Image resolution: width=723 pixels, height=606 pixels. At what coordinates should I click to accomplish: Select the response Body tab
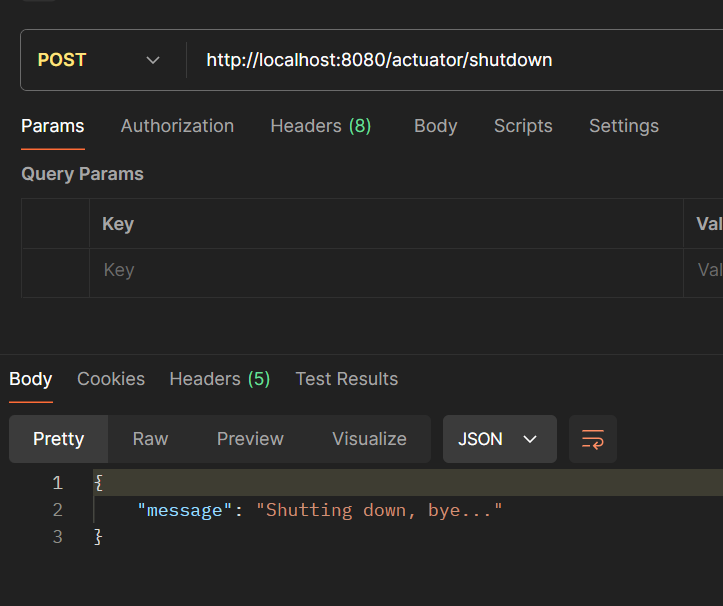tap(30, 379)
